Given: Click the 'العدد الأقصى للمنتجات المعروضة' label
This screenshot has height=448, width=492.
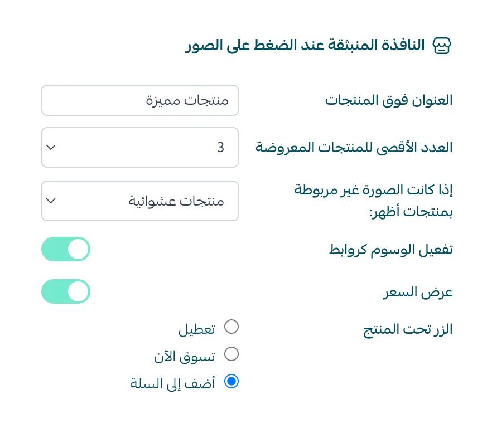Looking at the screenshot, I should 354,147.
